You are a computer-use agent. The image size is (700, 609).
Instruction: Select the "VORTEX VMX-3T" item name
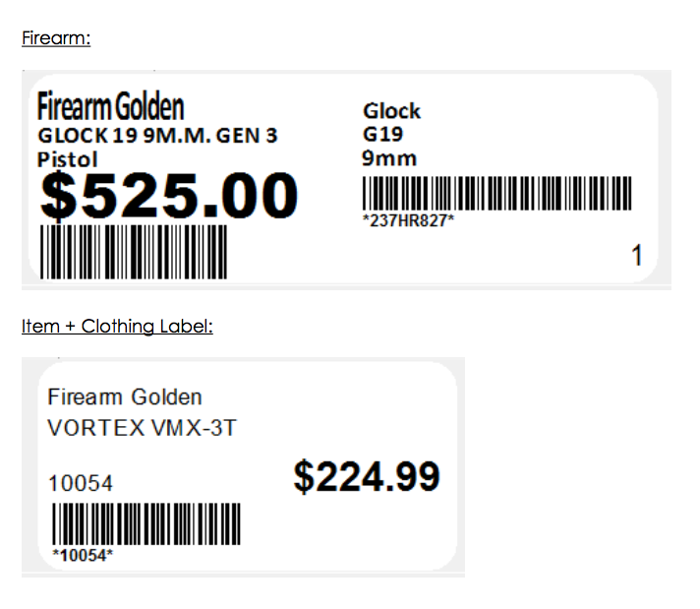[143, 429]
